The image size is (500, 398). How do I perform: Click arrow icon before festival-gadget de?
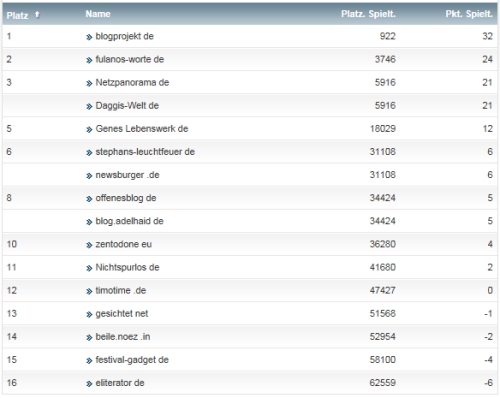pyautogui.click(x=89, y=361)
